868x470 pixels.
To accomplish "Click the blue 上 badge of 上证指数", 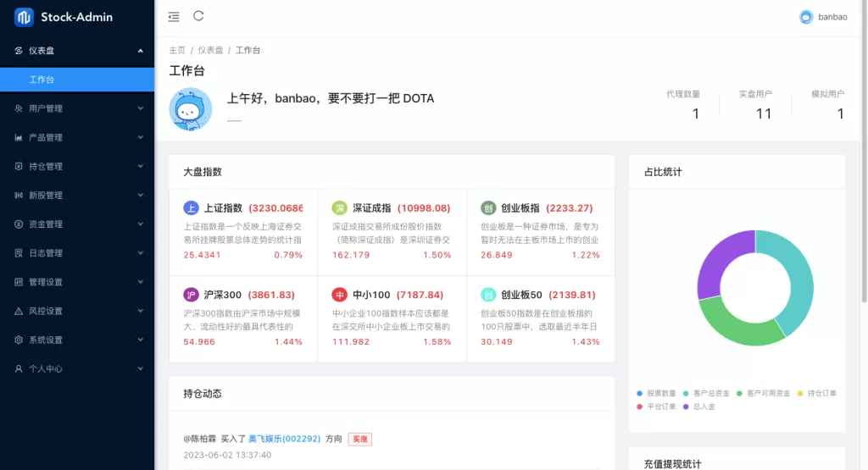I will [x=191, y=208].
